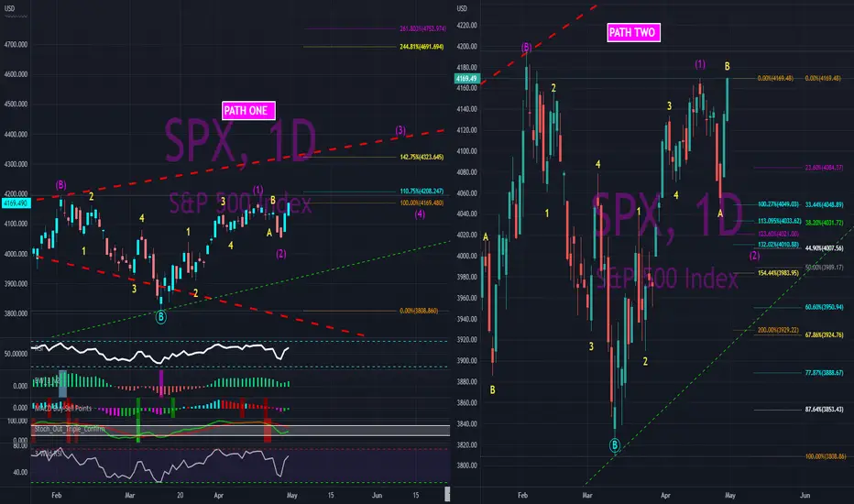Screen dimensions: 854x504
Task: Click the 4220.00 price on right chart axis
Action: click(466, 25)
